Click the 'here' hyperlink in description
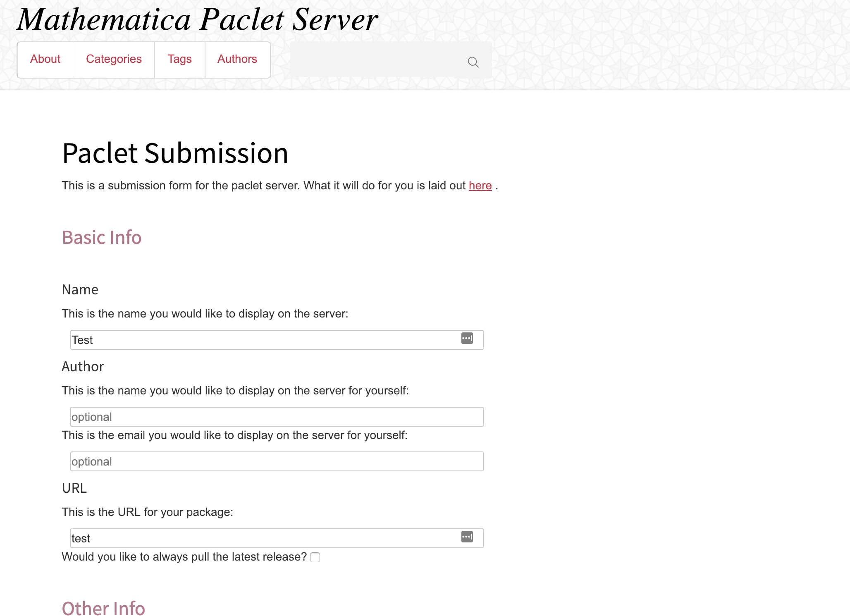850x616 pixels. pyautogui.click(x=480, y=186)
